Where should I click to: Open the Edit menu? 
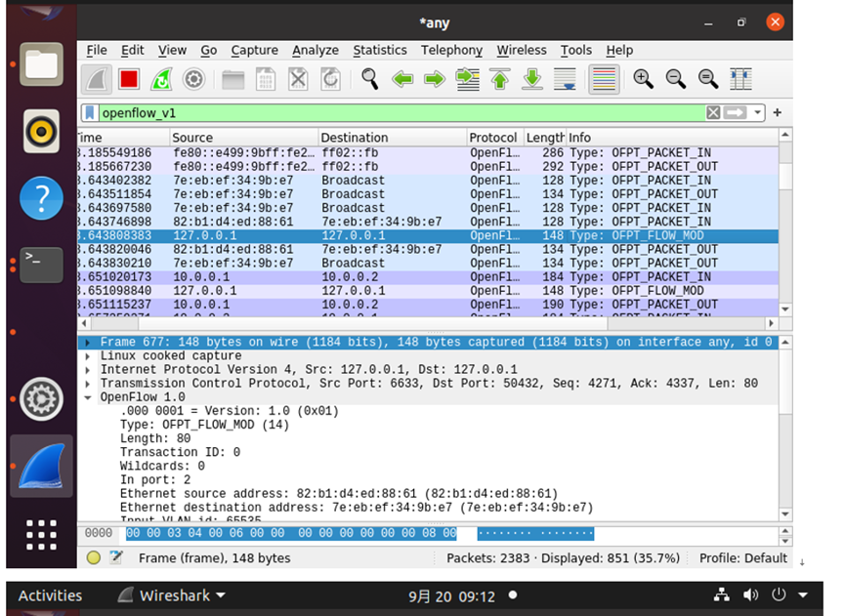tap(132, 50)
